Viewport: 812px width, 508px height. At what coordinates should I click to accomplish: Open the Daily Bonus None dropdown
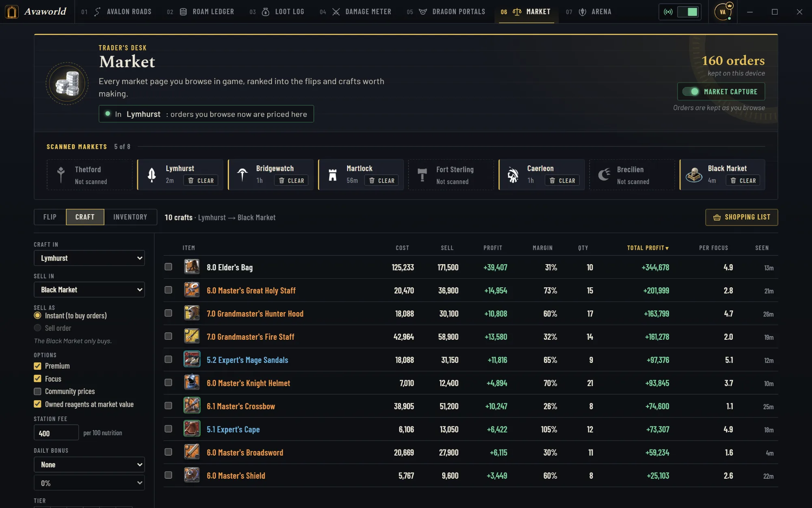pyautogui.click(x=89, y=465)
